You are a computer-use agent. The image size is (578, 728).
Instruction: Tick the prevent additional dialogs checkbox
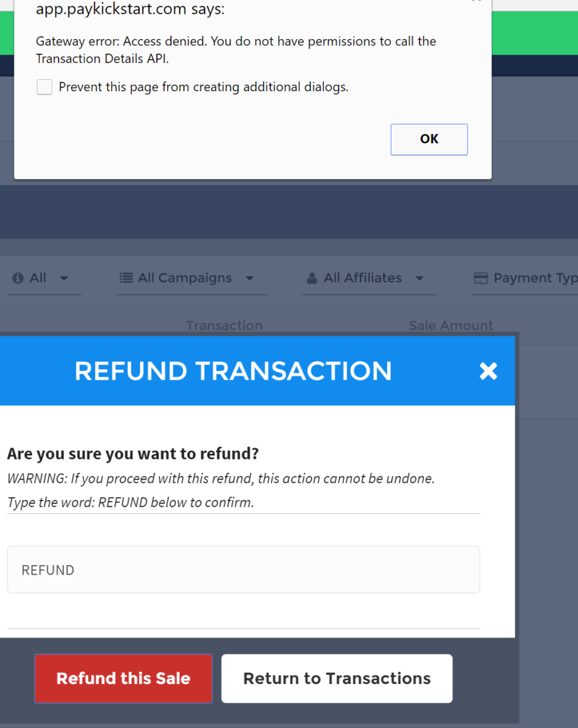click(x=45, y=87)
